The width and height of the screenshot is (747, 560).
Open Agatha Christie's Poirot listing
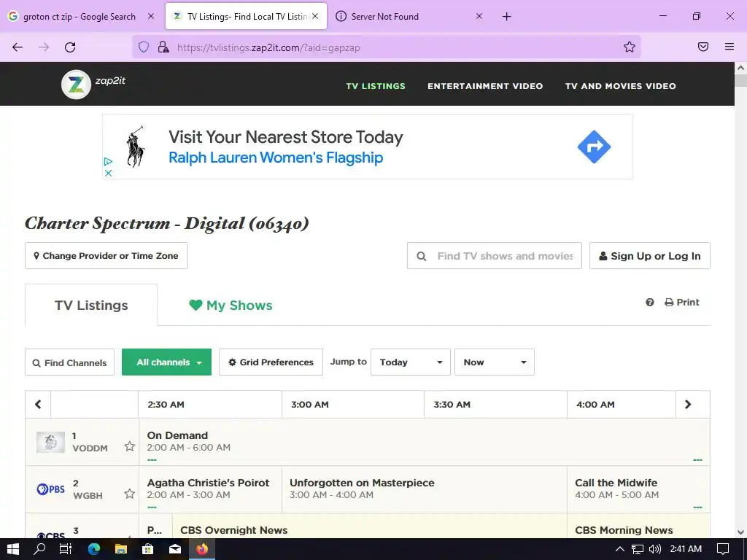coord(210,489)
